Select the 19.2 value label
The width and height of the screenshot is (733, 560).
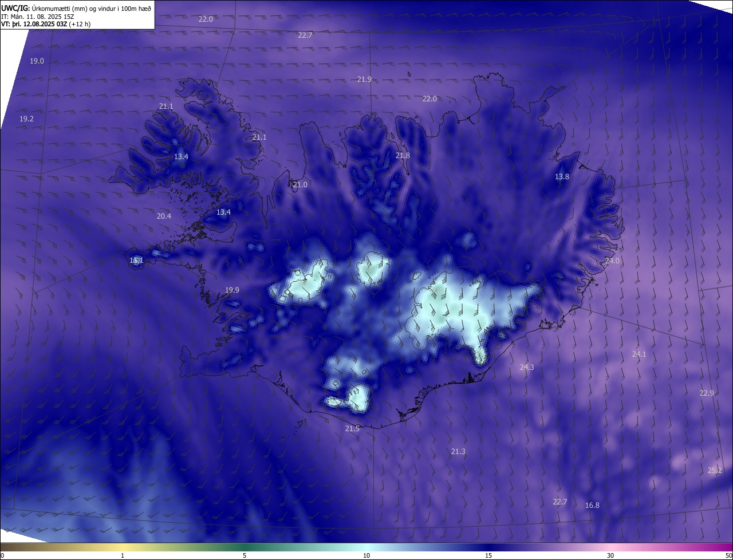click(26, 119)
